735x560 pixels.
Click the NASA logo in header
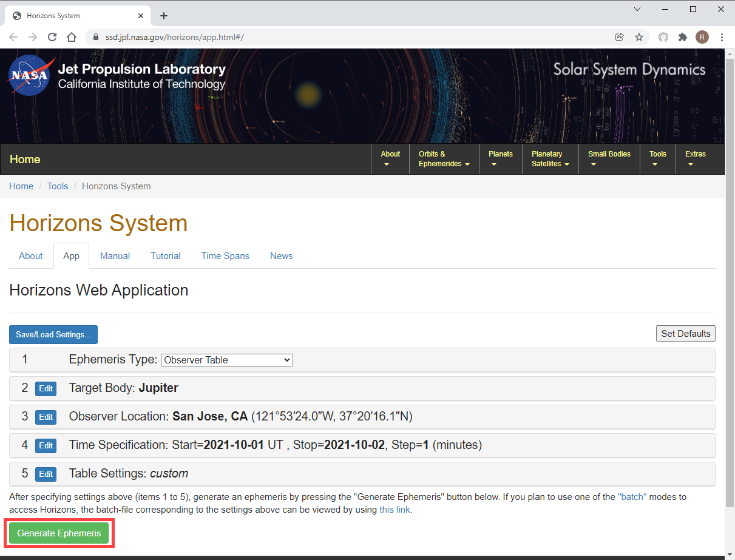coord(31,75)
